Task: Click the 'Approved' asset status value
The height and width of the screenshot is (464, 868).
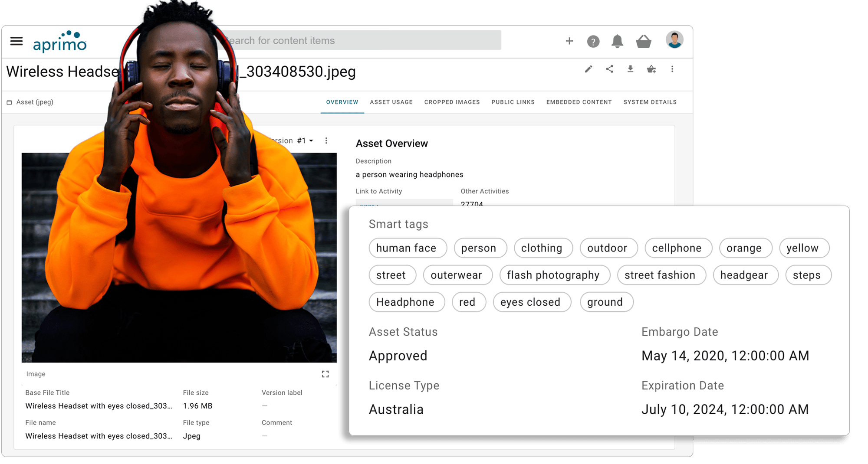Action: tap(398, 356)
